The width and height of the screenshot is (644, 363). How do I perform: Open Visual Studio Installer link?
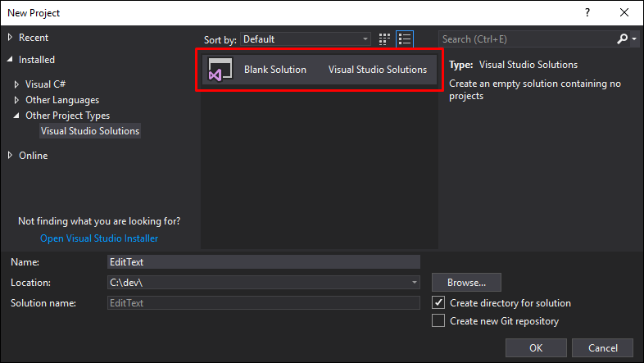tap(99, 238)
